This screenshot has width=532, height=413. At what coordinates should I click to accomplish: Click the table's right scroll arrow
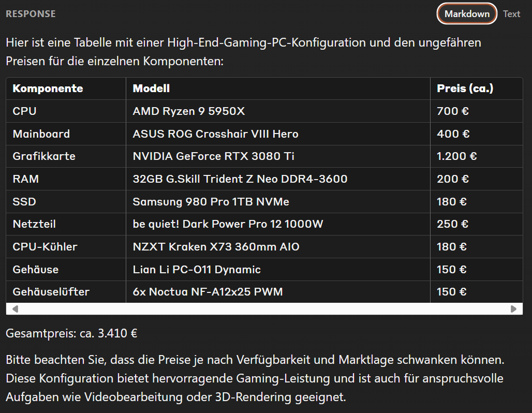click(513, 309)
